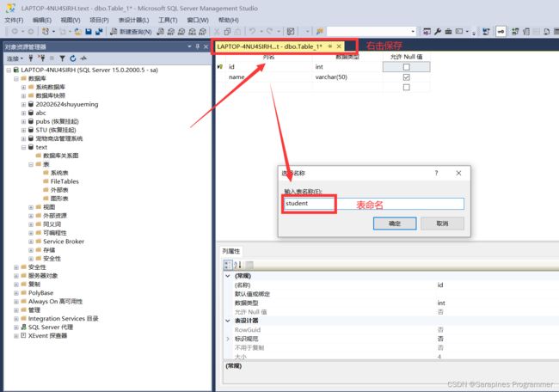Select the 列属性 tab
Viewport: 559px width, 392px height.
231,251
